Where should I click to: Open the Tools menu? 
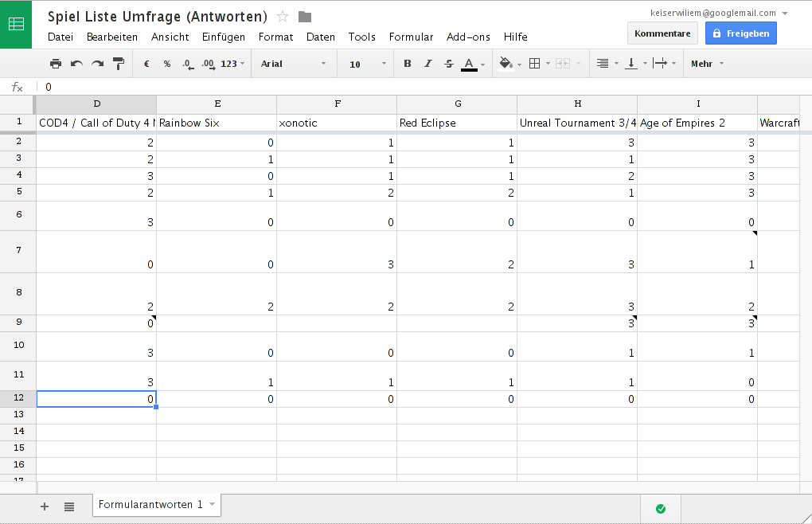[x=362, y=37]
